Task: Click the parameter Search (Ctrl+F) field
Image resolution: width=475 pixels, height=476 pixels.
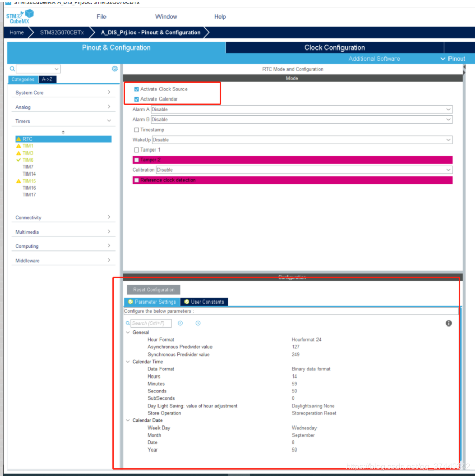Action: pyautogui.click(x=151, y=323)
